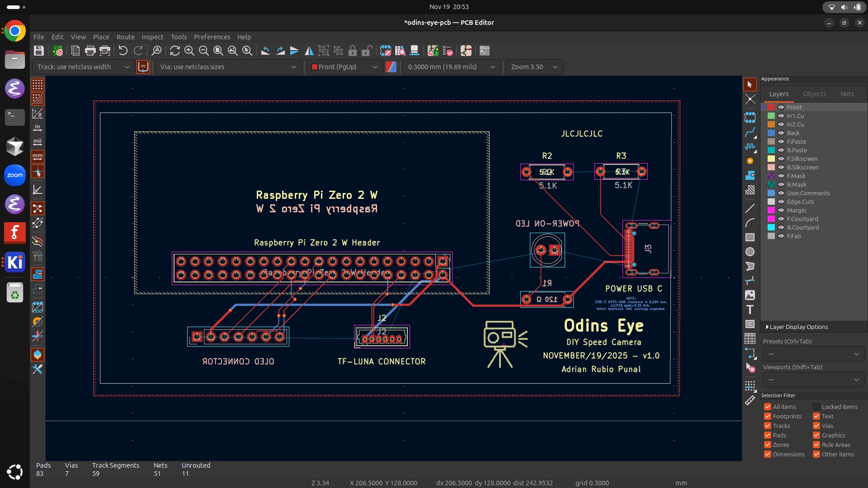
Task: Open the Zoom level dropdown
Action: click(555, 67)
